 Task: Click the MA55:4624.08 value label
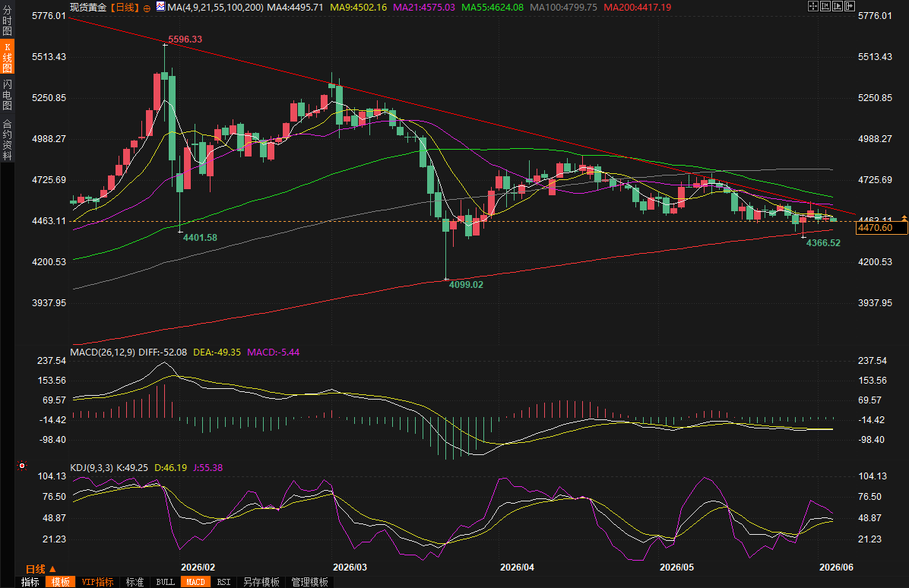493,8
